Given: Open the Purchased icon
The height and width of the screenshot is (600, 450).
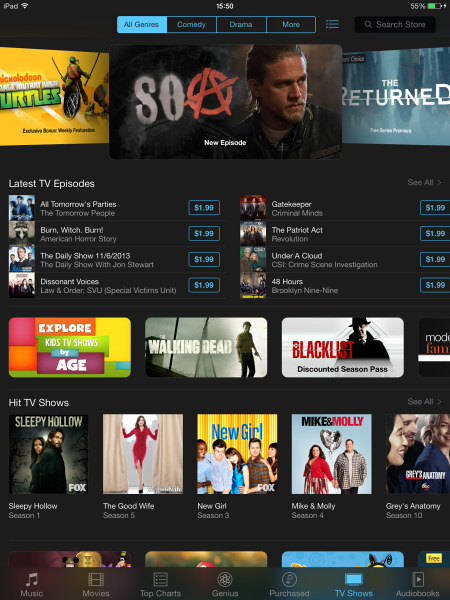Looking at the screenshot, I should coord(289,580).
